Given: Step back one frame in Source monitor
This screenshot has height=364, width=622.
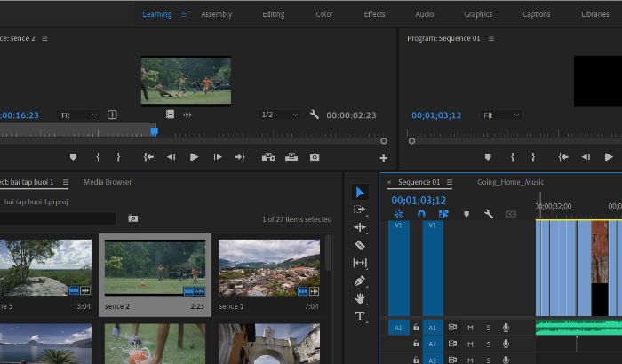Looking at the screenshot, I should coord(171,157).
